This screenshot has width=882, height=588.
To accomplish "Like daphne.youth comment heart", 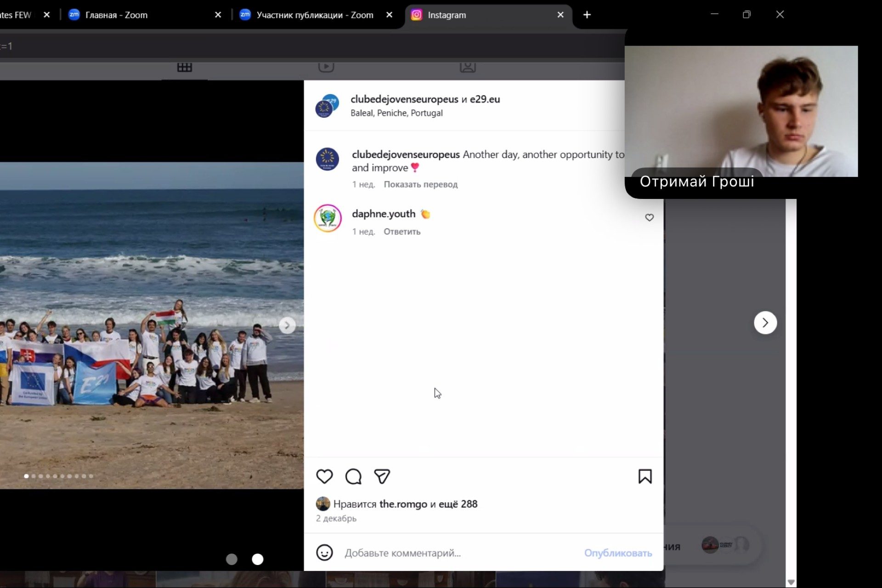I will 649,218.
